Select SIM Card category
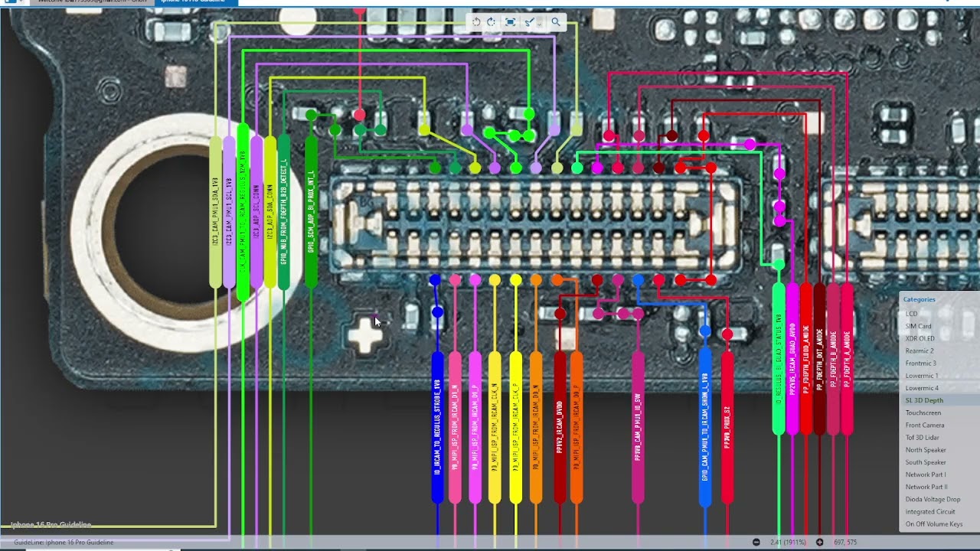The width and height of the screenshot is (980, 551). [x=918, y=326]
